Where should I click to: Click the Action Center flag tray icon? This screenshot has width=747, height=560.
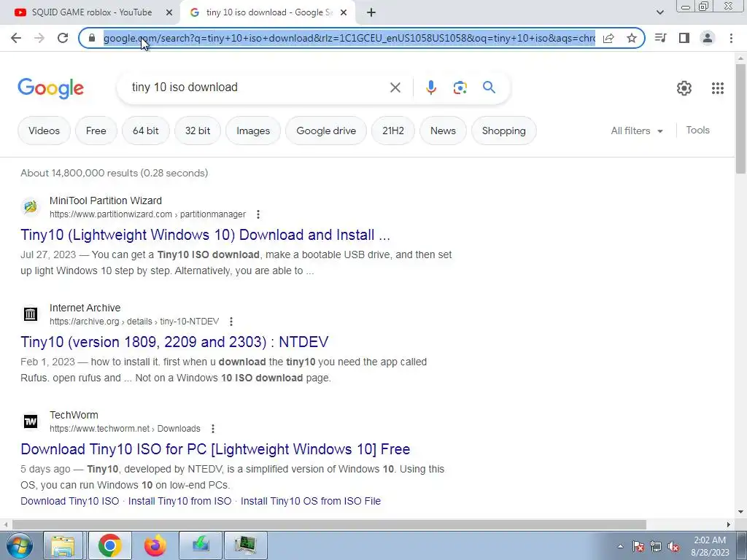pyautogui.click(x=638, y=547)
